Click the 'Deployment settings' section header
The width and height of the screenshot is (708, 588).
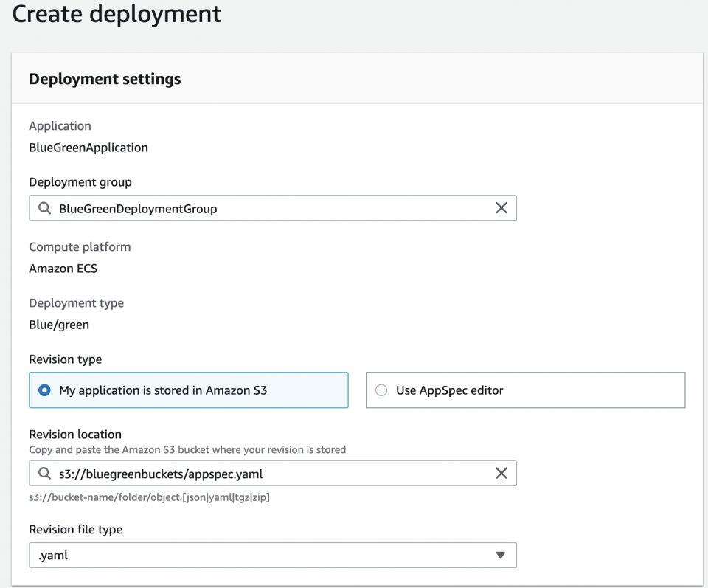coord(105,79)
